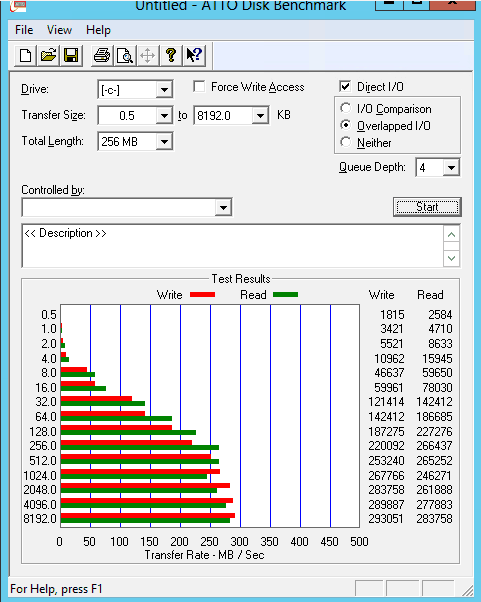Open the Help menu
The width and height of the screenshot is (481, 602).
tap(98, 30)
